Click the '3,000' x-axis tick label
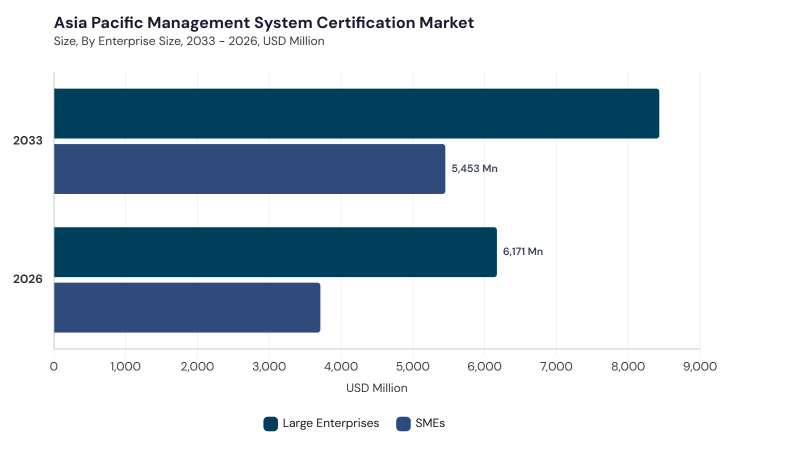 269,366
